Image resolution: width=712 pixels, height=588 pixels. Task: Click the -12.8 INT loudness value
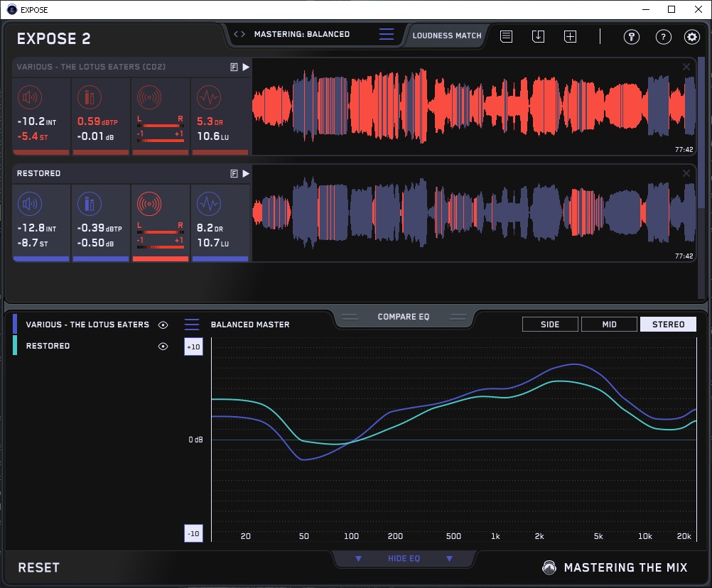pos(37,228)
